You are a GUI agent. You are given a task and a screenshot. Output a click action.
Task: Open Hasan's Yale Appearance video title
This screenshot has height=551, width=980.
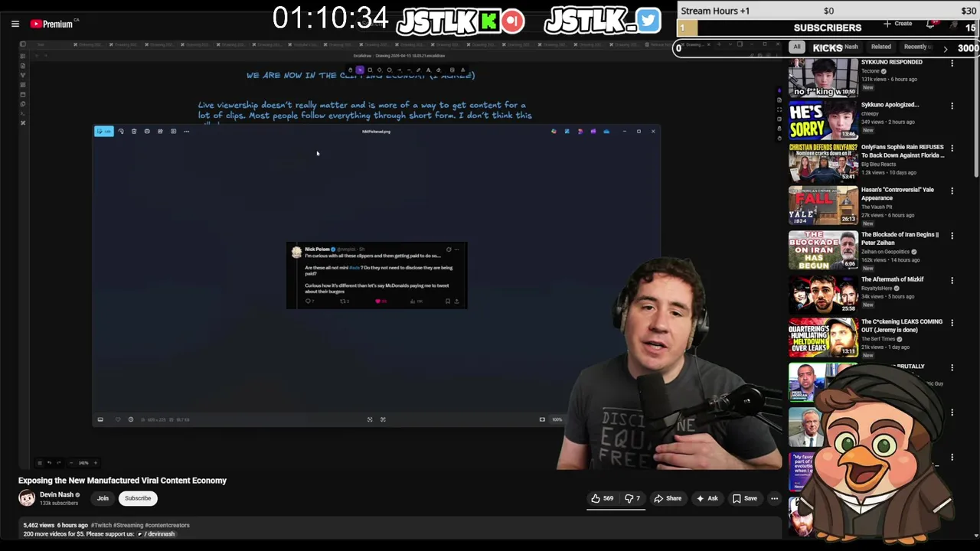tap(897, 194)
